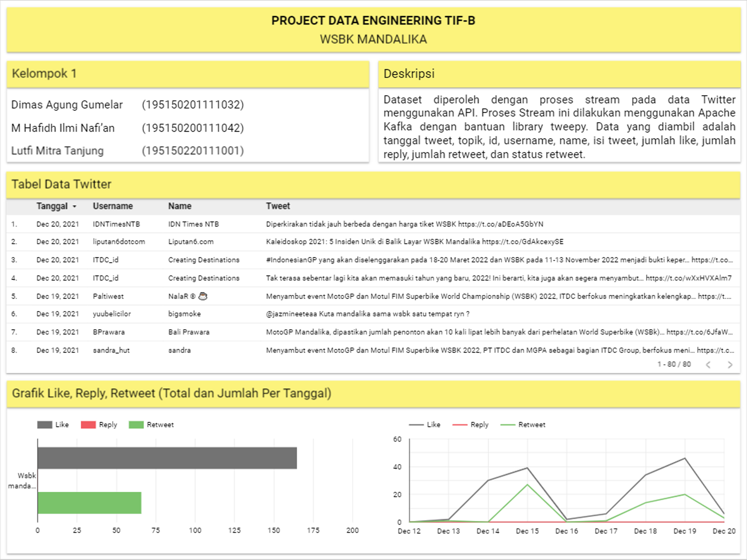Click the Name column header
The height and width of the screenshot is (560, 747).
[180, 206]
